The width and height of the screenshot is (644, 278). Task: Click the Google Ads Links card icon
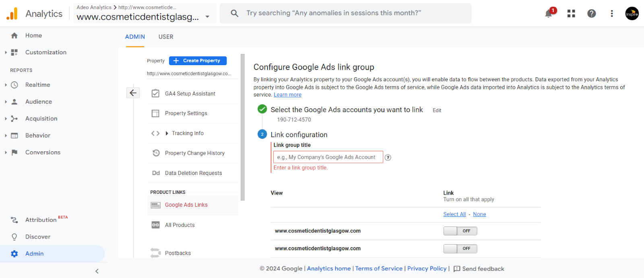(156, 205)
